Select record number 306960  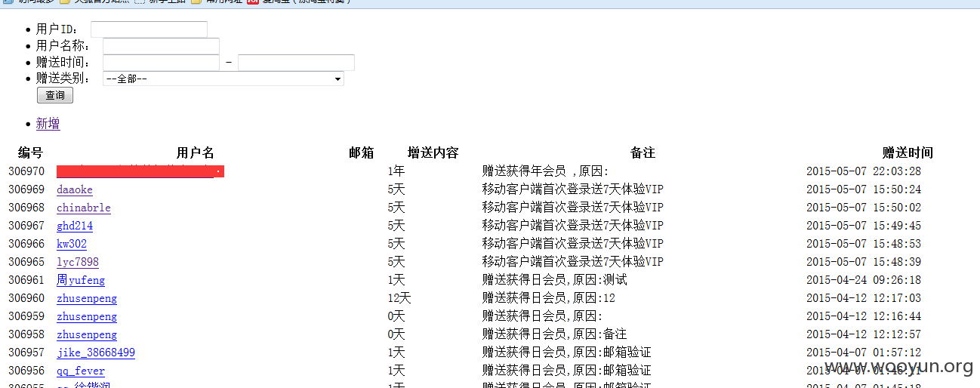(x=26, y=298)
